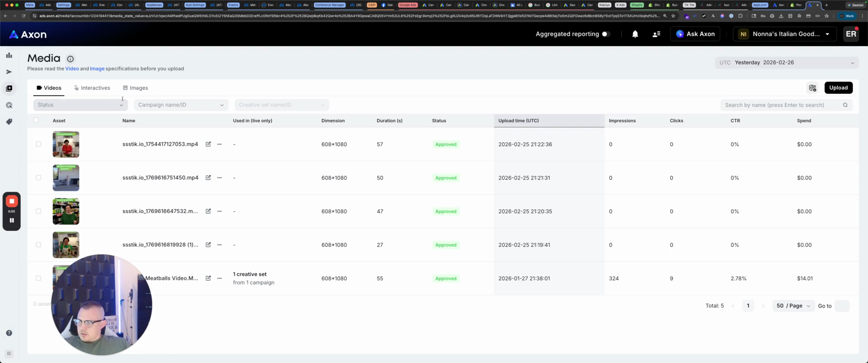Click edit icon for ssstik.io_1754417127053.mp4
This screenshot has width=868, height=363.
208,144
